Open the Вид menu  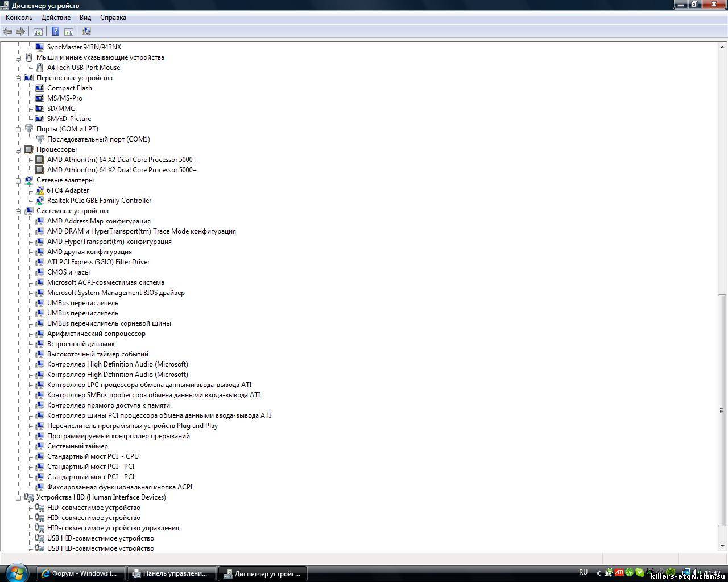tap(85, 18)
